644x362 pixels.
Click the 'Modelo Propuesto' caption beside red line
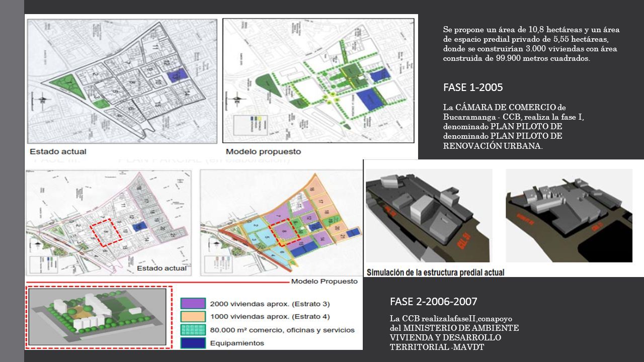tap(325, 282)
